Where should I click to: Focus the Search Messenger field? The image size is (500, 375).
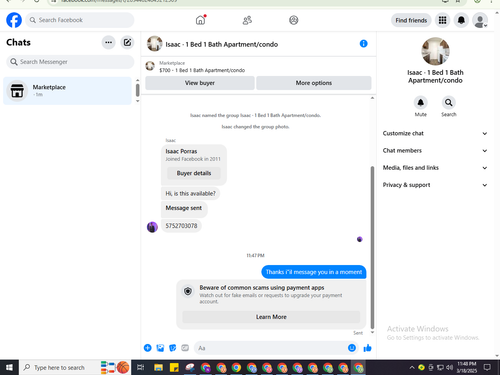[x=70, y=62]
